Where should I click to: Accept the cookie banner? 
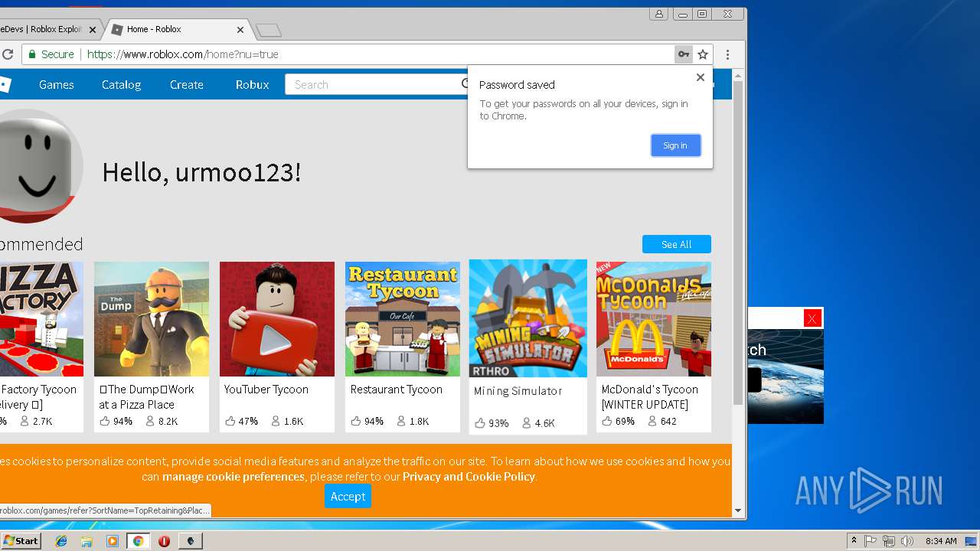pyautogui.click(x=348, y=497)
